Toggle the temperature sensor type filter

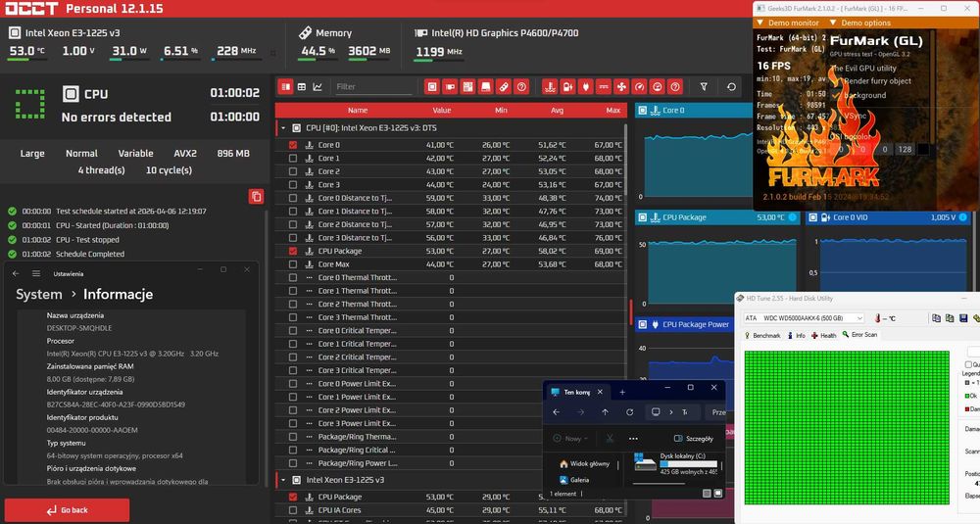coord(550,87)
